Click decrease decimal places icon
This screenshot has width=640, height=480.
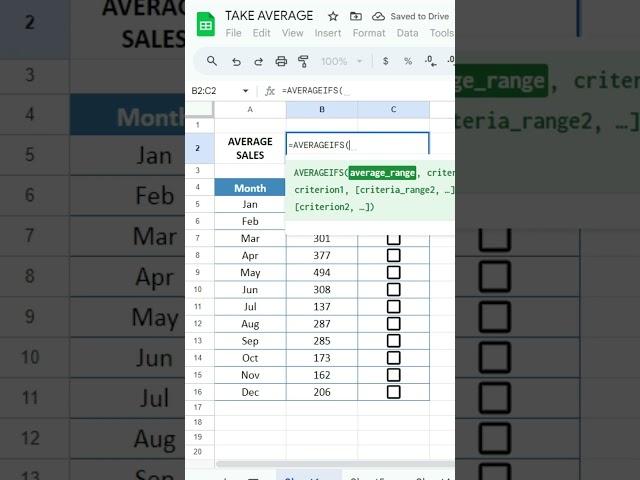pyautogui.click(x=431, y=61)
